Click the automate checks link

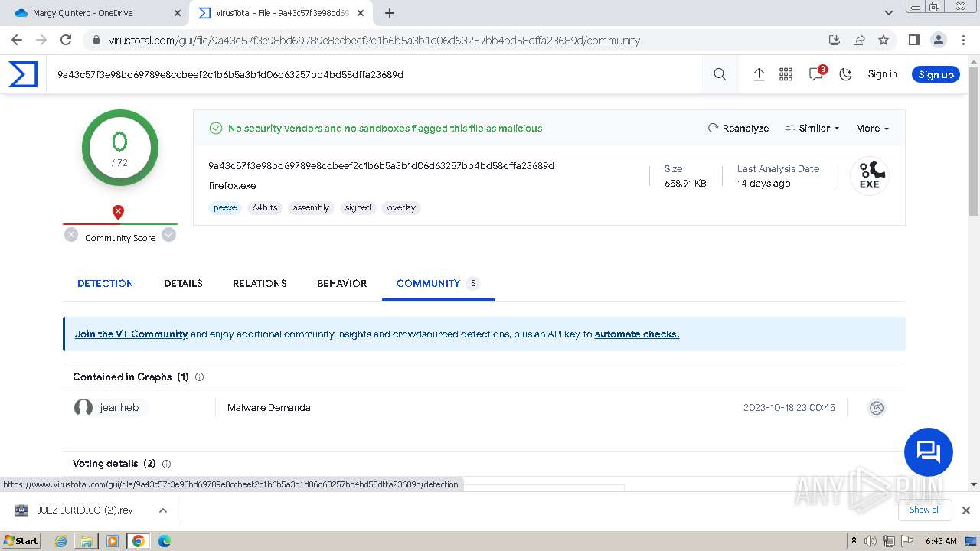tap(637, 334)
